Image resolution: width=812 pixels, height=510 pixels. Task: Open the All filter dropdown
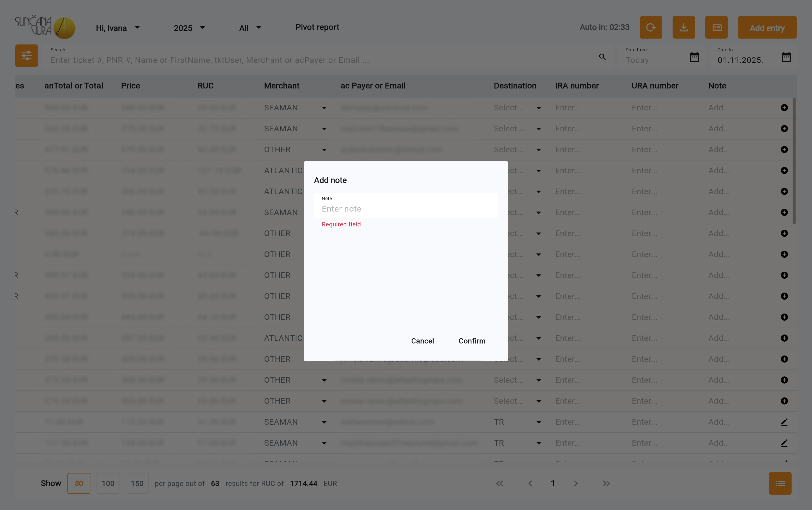coord(250,28)
